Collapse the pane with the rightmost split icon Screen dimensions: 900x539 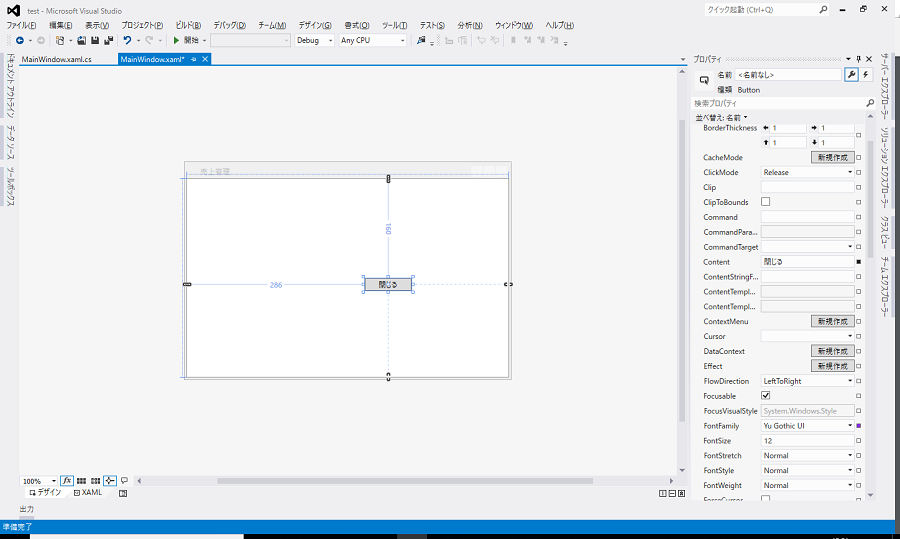681,493
